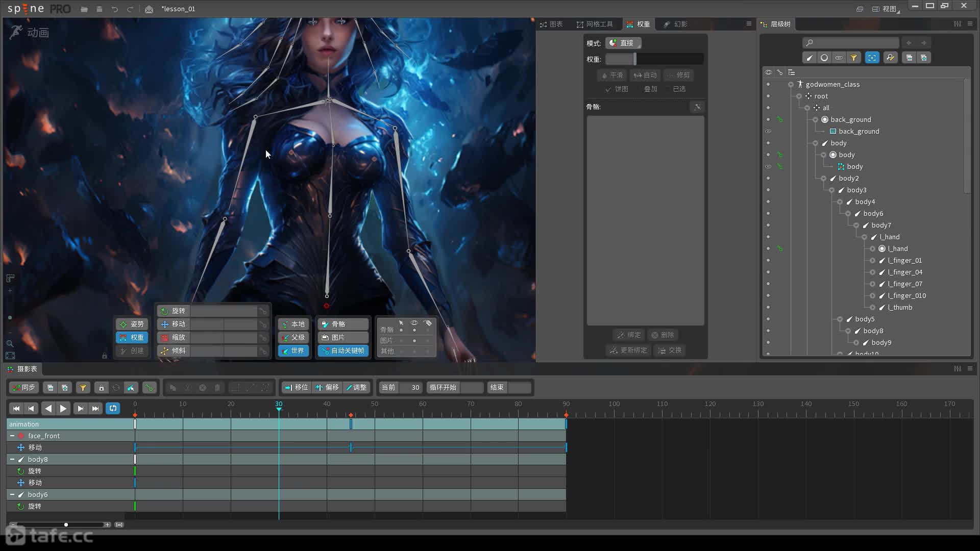Click the pin icon next to 骨骼 list
Screen dimensions: 980x551
pyautogui.click(x=697, y=107)
